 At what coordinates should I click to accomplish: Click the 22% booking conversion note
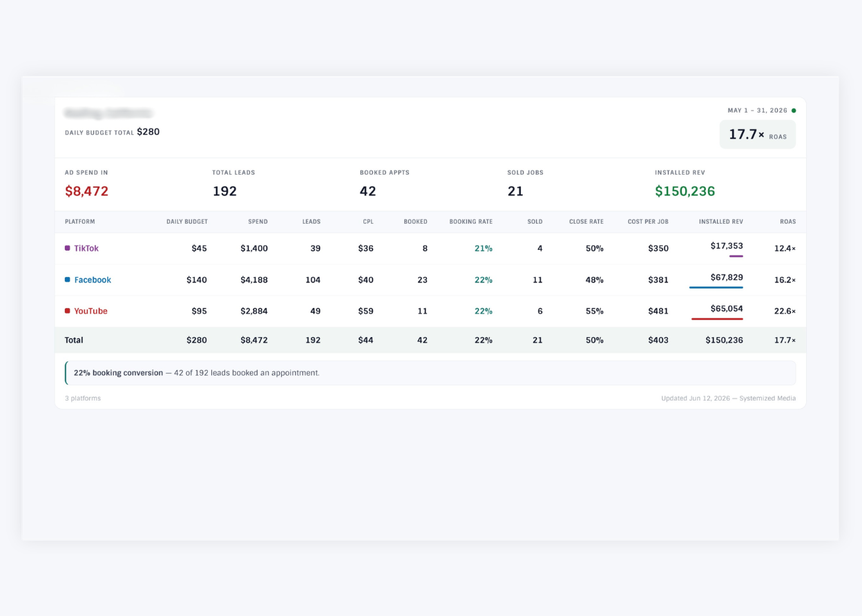(430, 373)
